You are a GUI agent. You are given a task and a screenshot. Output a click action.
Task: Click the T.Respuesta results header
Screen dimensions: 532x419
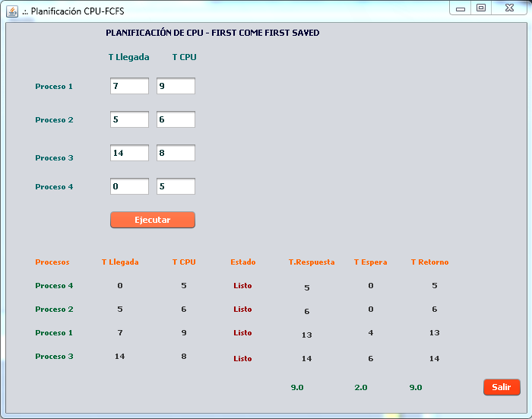click(x=312, y=262)
